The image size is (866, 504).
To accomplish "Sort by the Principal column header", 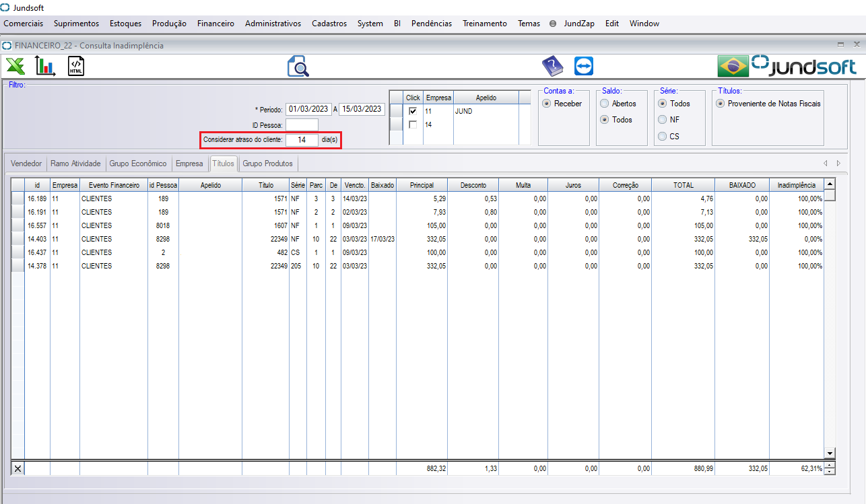I will pos(422,184).
